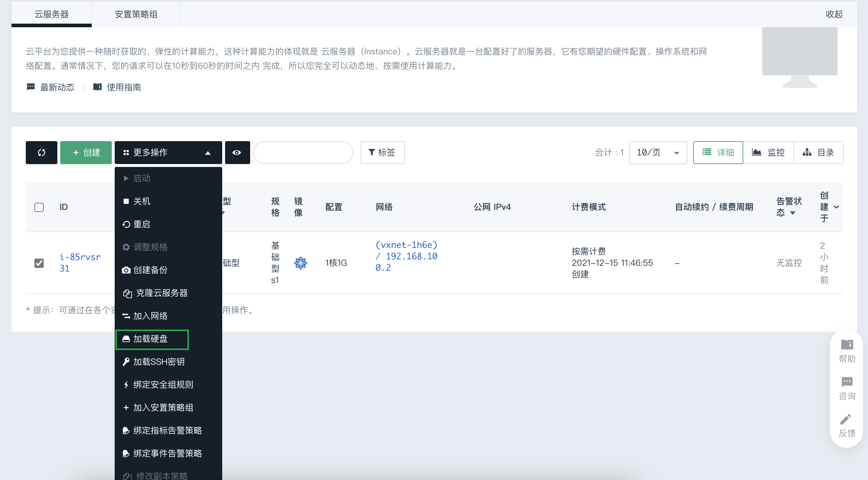Switch to 目录 view button
This screenshot has width=868, height=480.
coord(819,153)
